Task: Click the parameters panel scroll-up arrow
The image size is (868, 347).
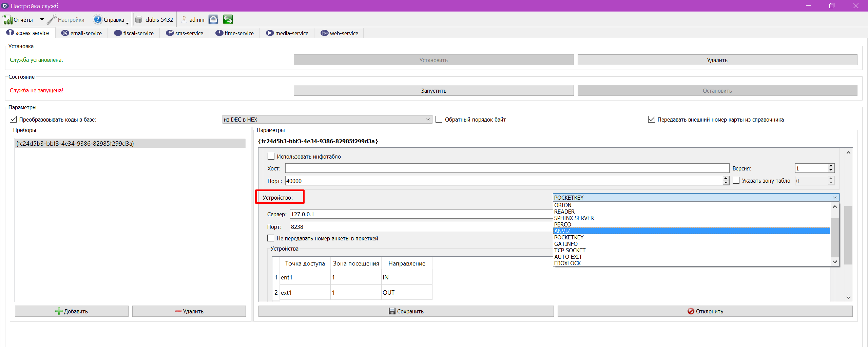Action: (848, 153)
